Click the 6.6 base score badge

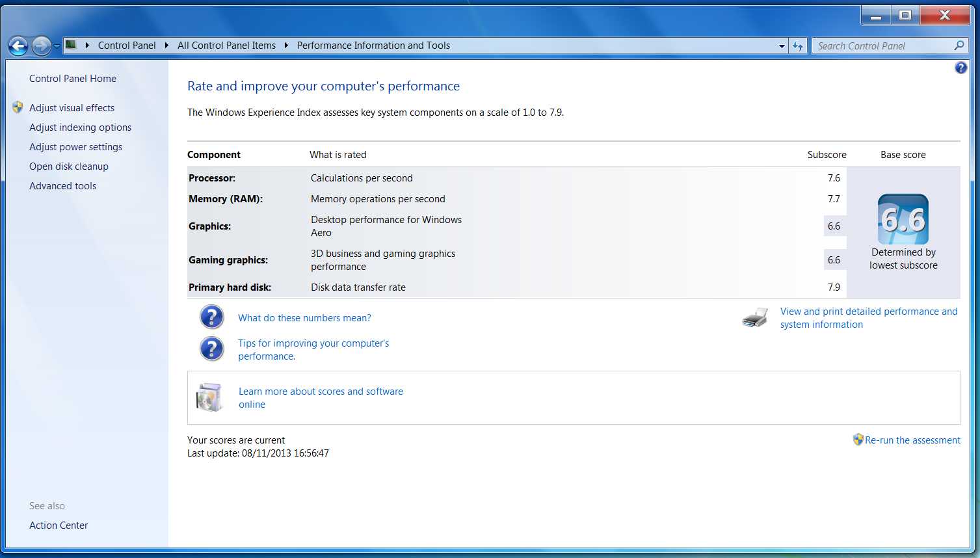[903, 219]
